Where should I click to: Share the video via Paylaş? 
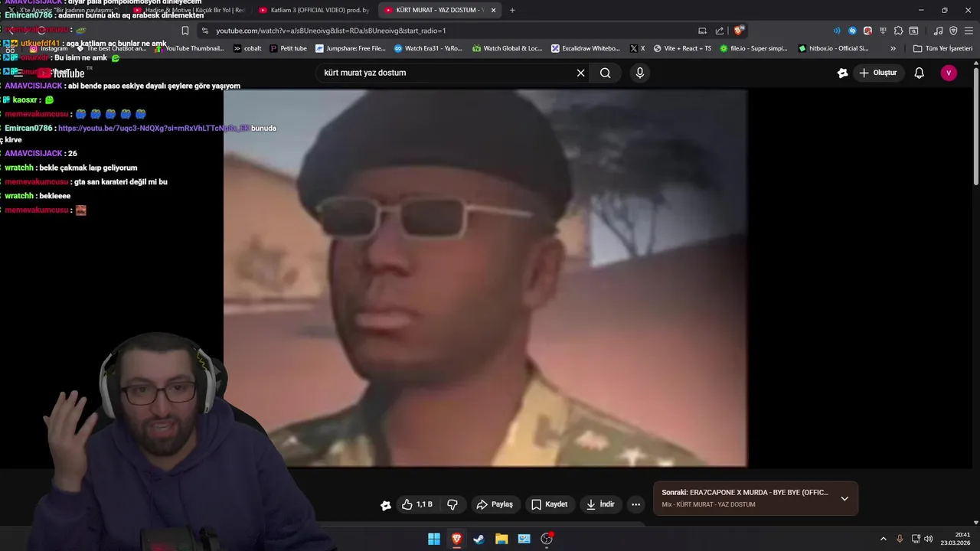[x=495, y=504]
